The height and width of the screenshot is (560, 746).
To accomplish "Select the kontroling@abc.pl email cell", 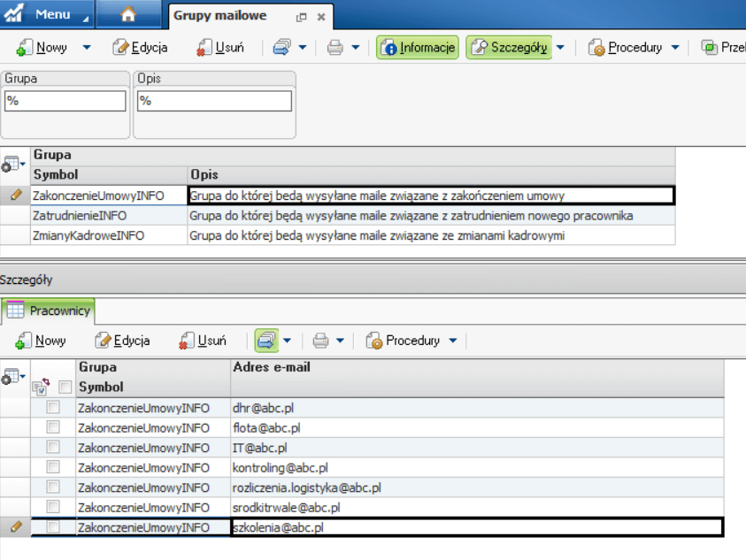I will click(x=477, y=468).
